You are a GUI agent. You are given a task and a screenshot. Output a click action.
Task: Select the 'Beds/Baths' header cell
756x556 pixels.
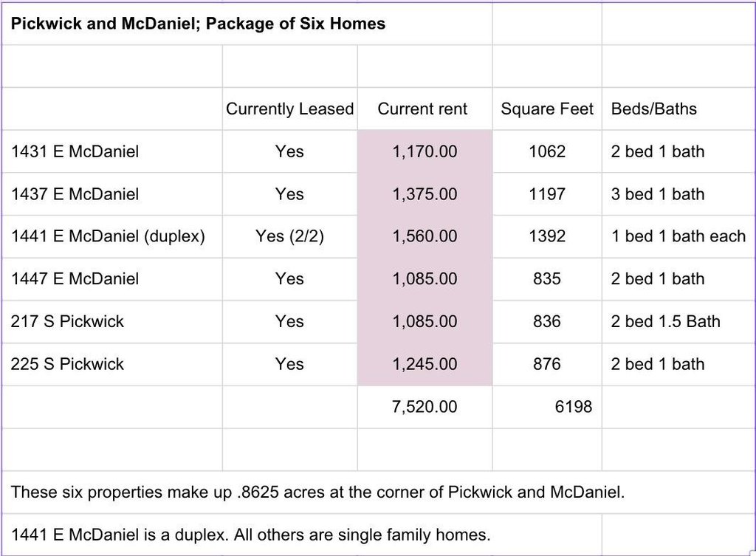pyautogui.click(x=653, y=109)
